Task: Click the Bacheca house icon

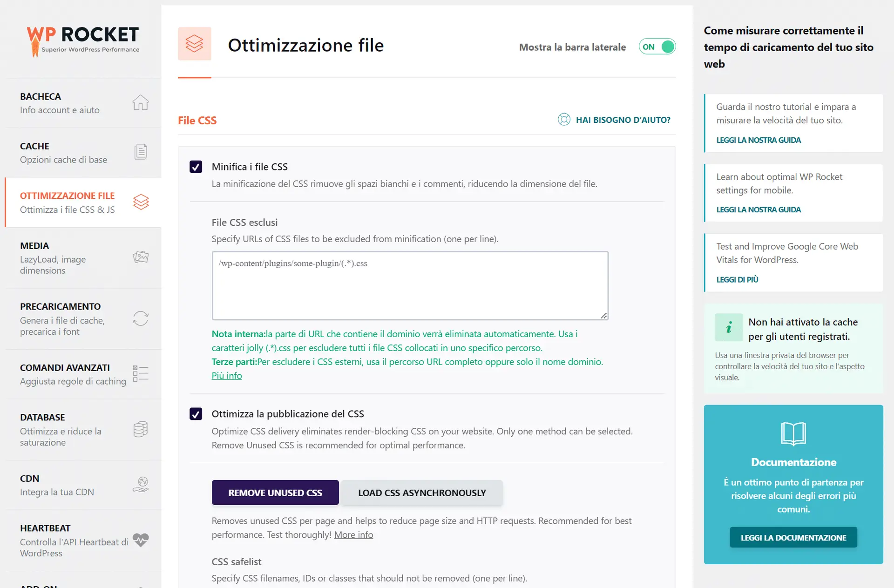Action: pyautogui.click(x=140, y=102)
